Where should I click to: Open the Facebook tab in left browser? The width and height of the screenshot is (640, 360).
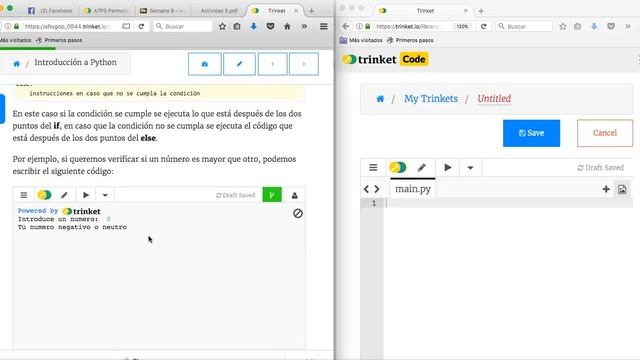(50, 11)
